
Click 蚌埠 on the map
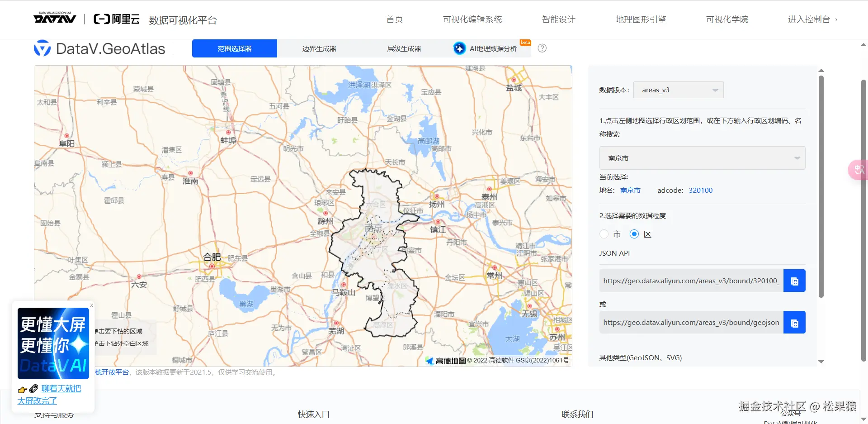228,140
